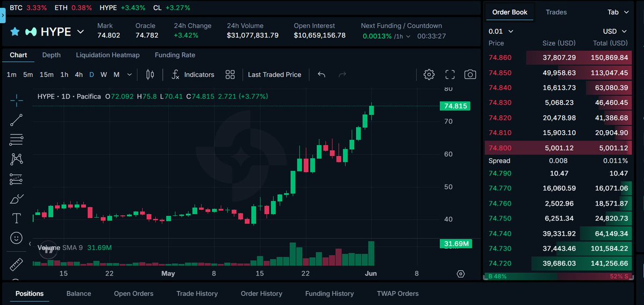The image size is (644, 305).
Task: Select the M monthly timeframe
Action: (x=117, y=74)
